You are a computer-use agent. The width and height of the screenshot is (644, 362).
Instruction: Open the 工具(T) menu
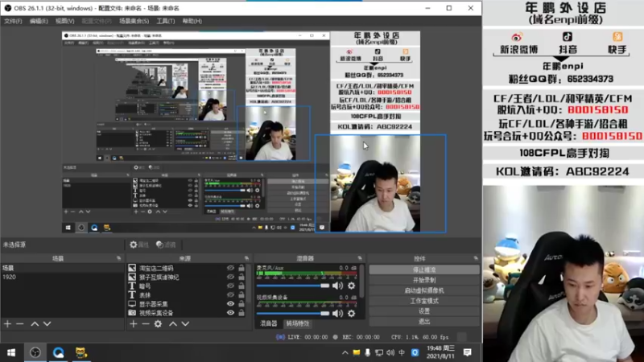[166, 21]
